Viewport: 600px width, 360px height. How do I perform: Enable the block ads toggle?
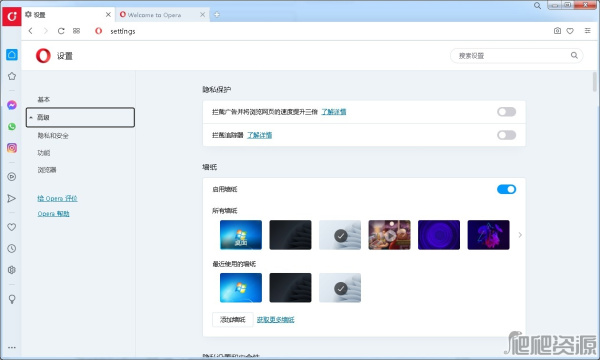507,112
